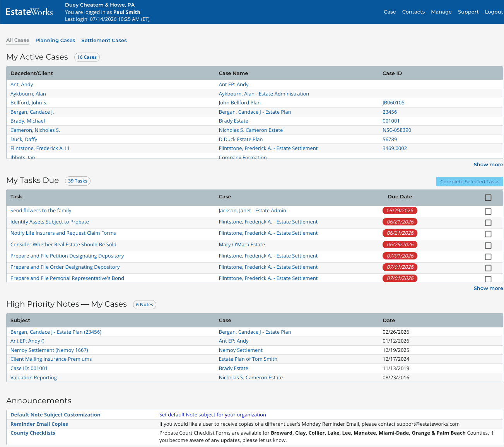The width and height of the screenshot is (504, 447).
Task: Open Consider Whether Real Estate Should Be Sold
Action: (63, 244)
